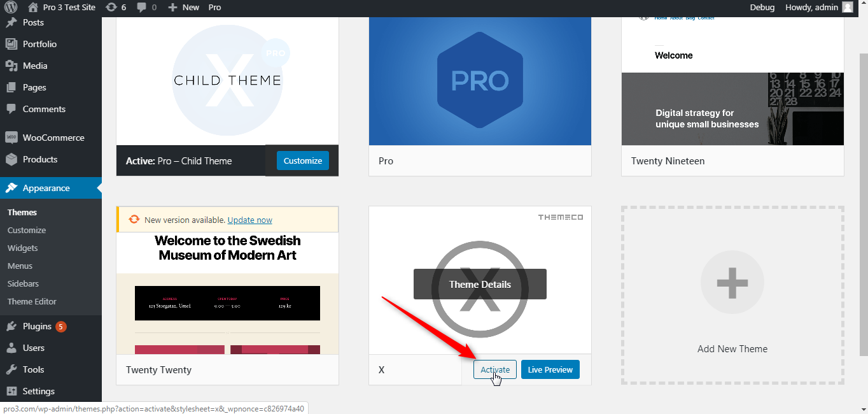This screenshot has height=414, width=868.
Task: Select the Twenty Nineteen theme thumbnail
Action: [x=732, y=82]
